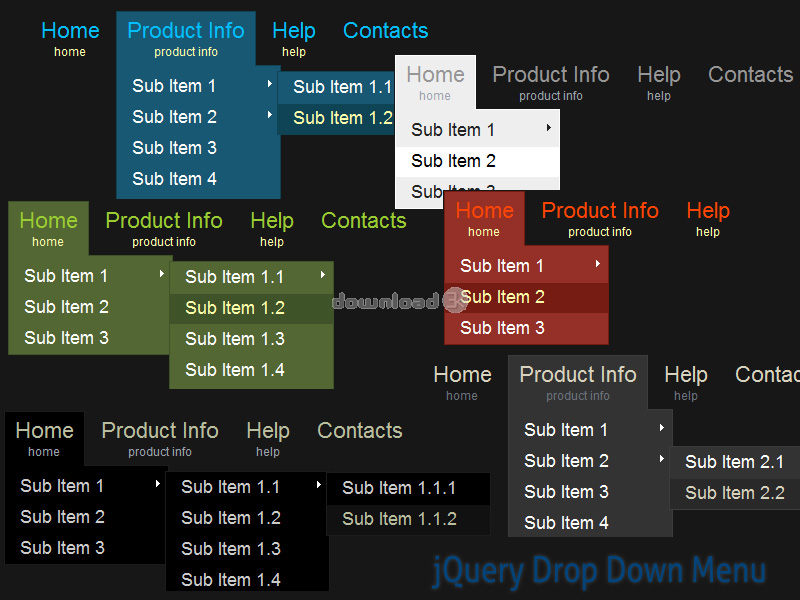Screen dimensions: 800x600
Task: Choose highlighted Sub Item 2 in white dropdown
Action: tap(478, 161)
